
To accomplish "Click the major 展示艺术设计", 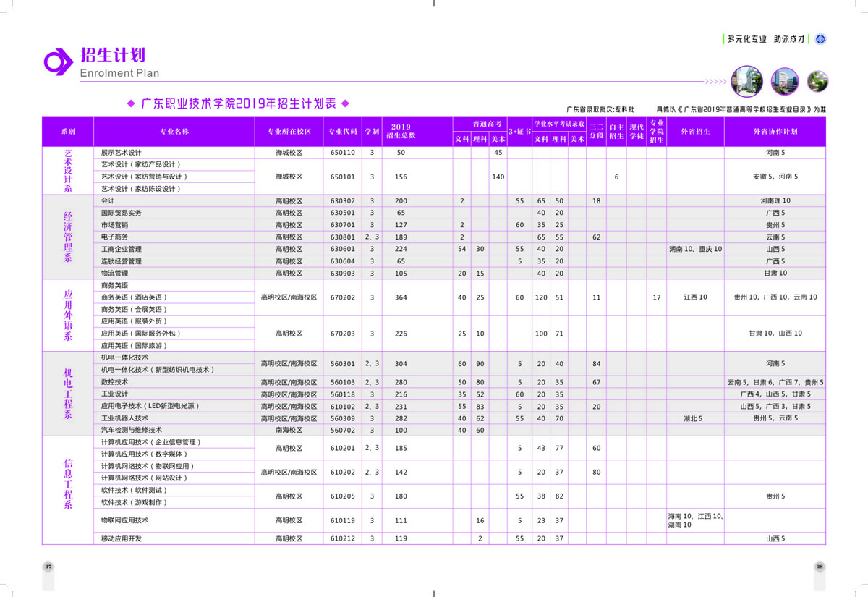I will click(x=122, y=153).
